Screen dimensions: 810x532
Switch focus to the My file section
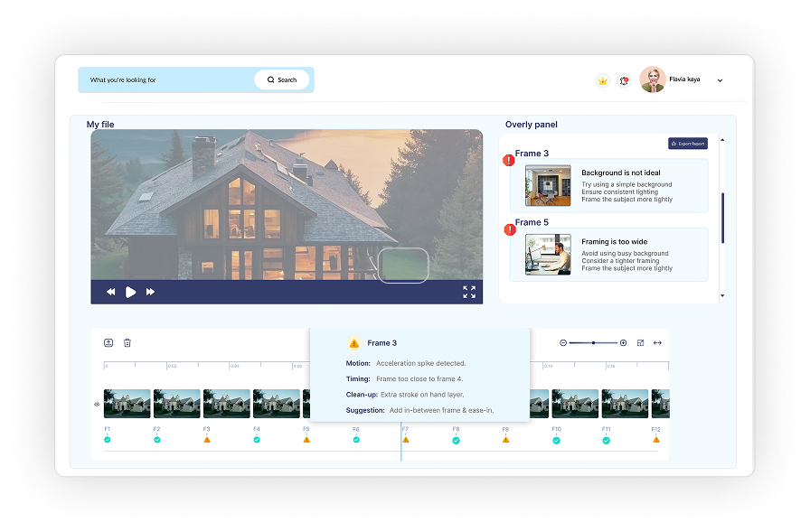pyautogui.click(x=101, y=125)
